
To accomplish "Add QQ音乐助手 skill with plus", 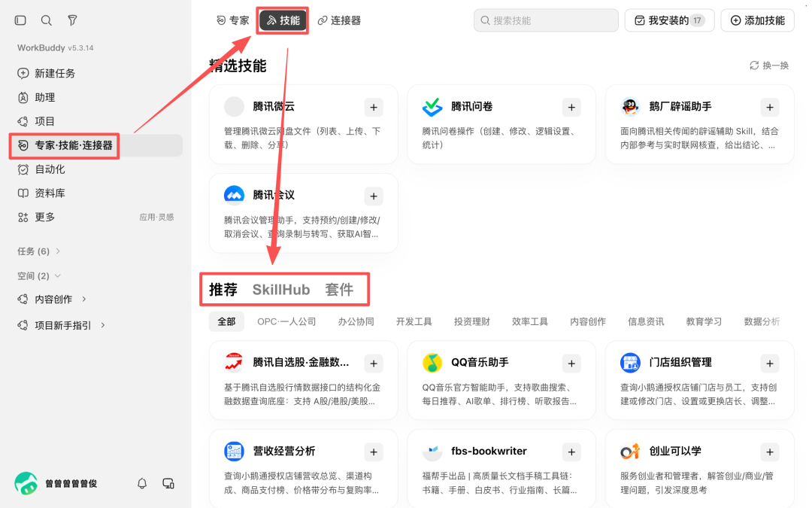I will coord(571,364).
